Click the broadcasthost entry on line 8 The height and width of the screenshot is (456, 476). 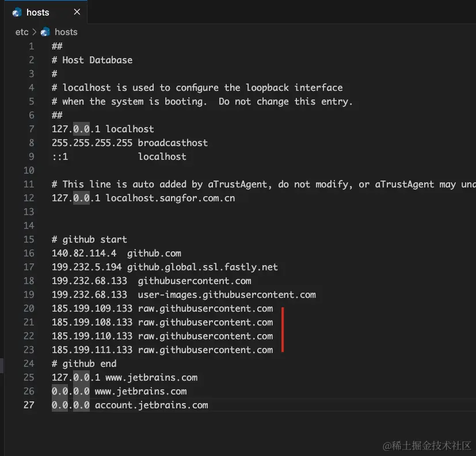173,143
